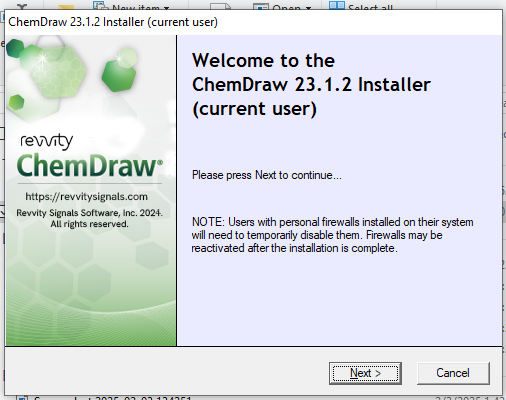Click the small lime hexagon below the honeycomb

(16, 102)
